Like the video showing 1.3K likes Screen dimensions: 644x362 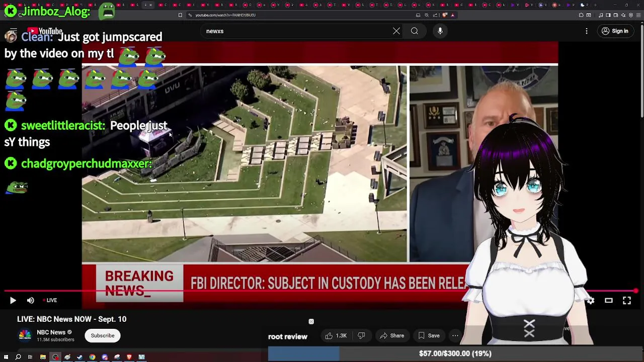336,335
